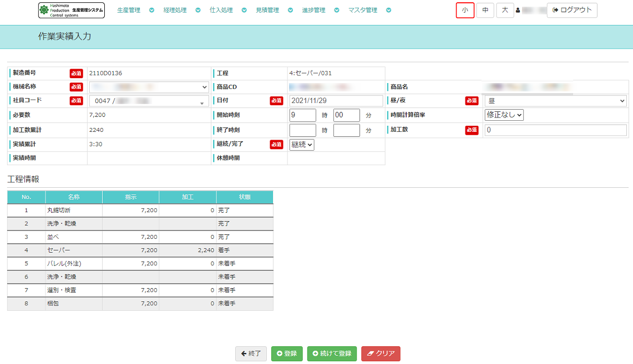This screenshot has width=633, height=364.
Task: Click the Hashimoto Production Control Systems logo
Action: (x=72, y=11)
